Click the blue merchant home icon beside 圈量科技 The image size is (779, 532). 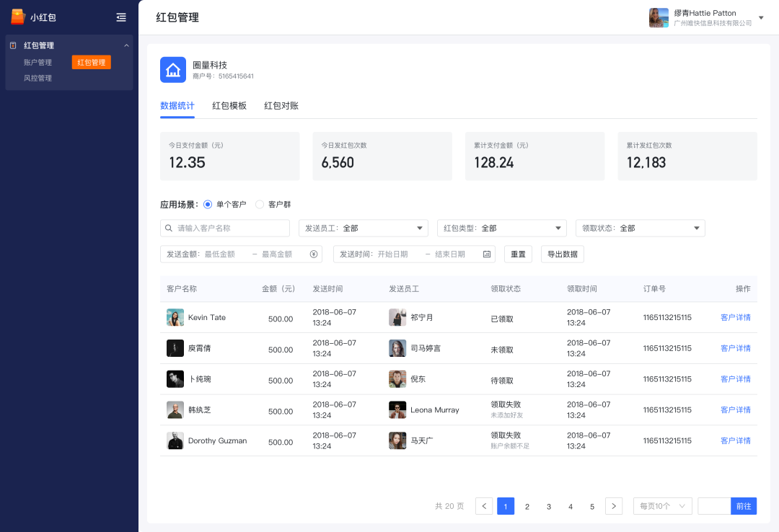click(173, 70)
